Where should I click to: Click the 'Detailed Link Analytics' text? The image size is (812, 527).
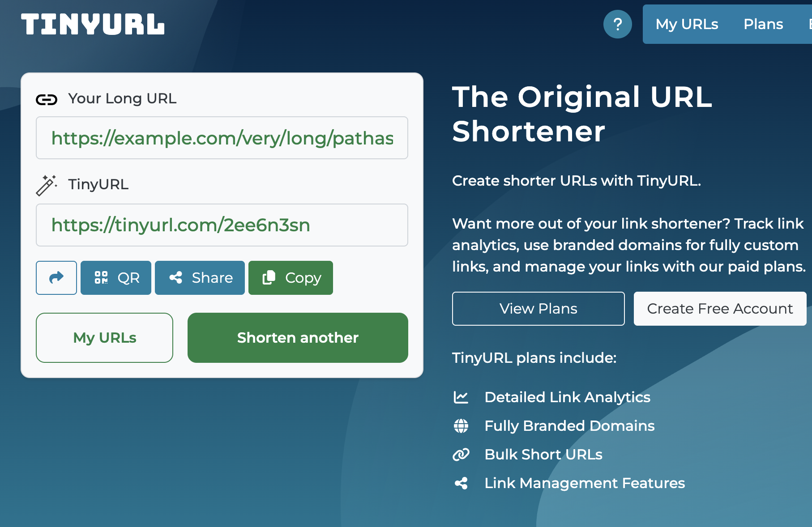(x=567, y=397)
